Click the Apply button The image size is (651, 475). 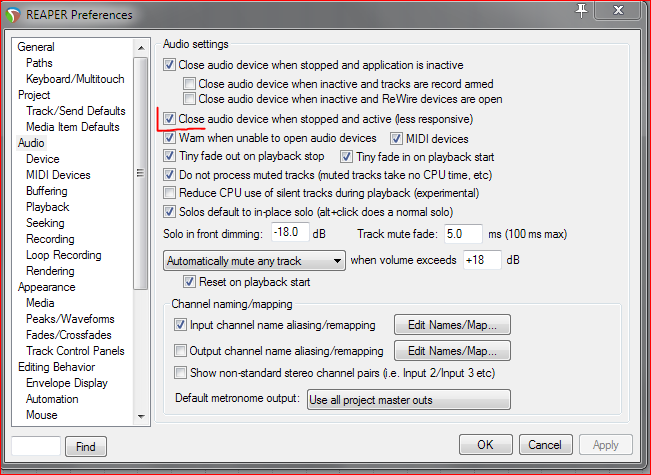tap(606, 445)
